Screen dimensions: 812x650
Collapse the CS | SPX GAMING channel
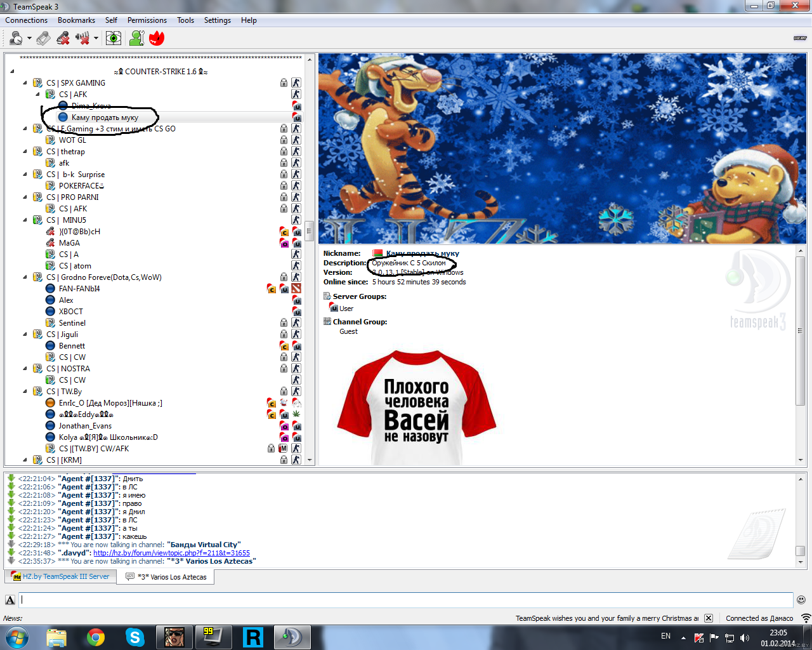(25, 83)
